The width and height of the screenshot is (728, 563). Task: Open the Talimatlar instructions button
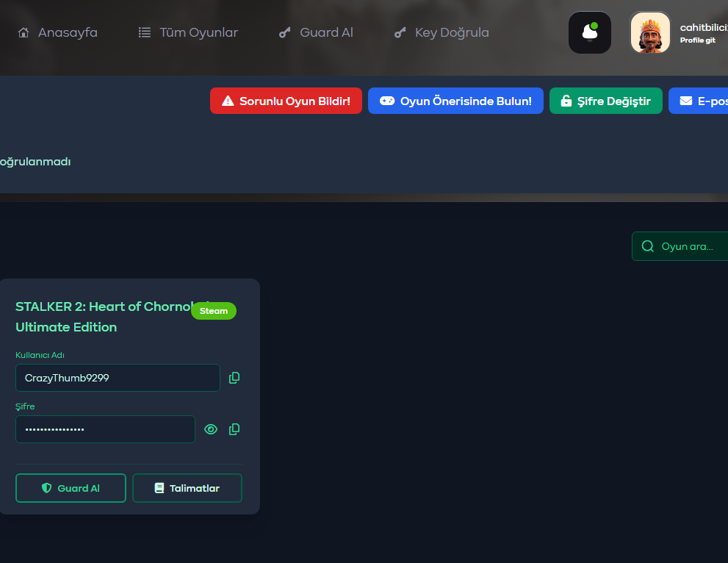click(x=187, y=488)
